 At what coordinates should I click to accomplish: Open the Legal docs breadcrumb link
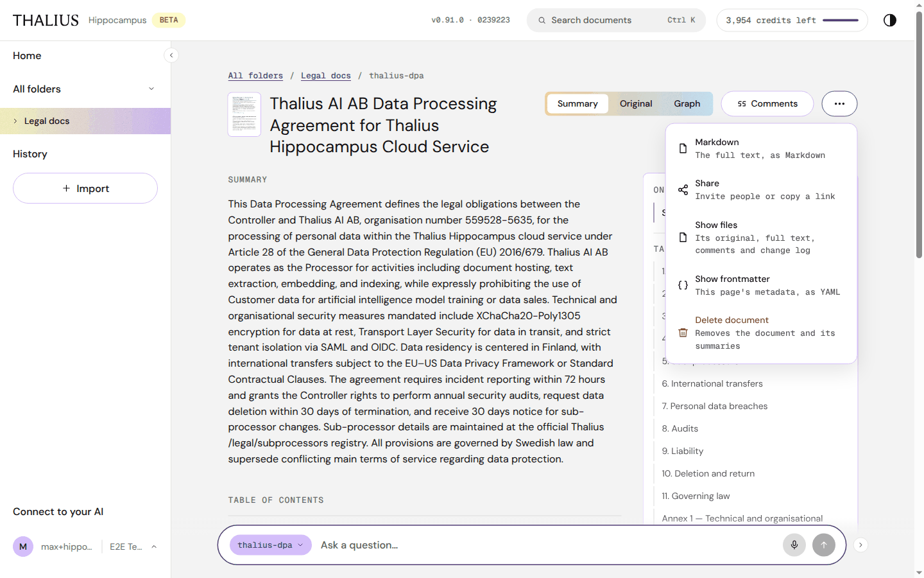tap(325, 76)
